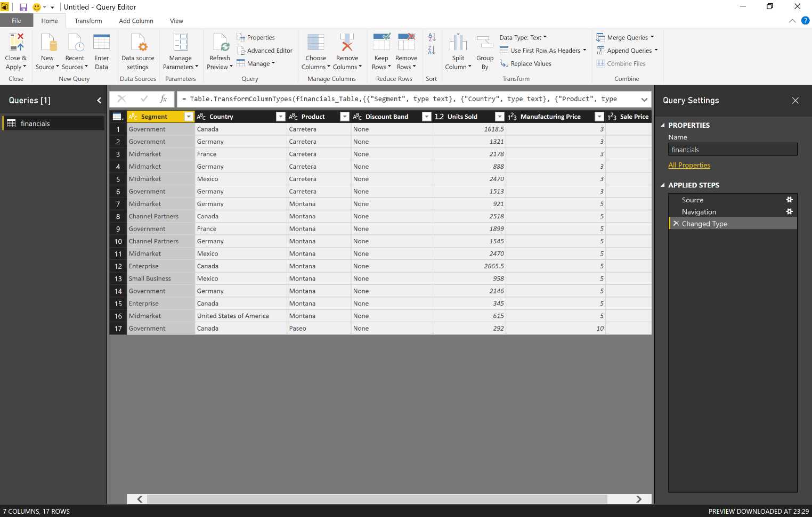
Task: Click inside the query Name field
Action: point(732,149)
